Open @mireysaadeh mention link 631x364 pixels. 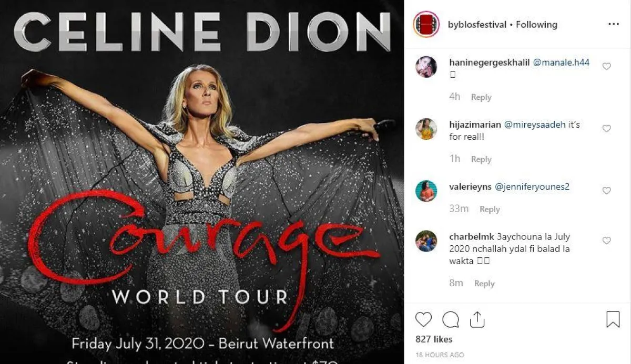535,125
